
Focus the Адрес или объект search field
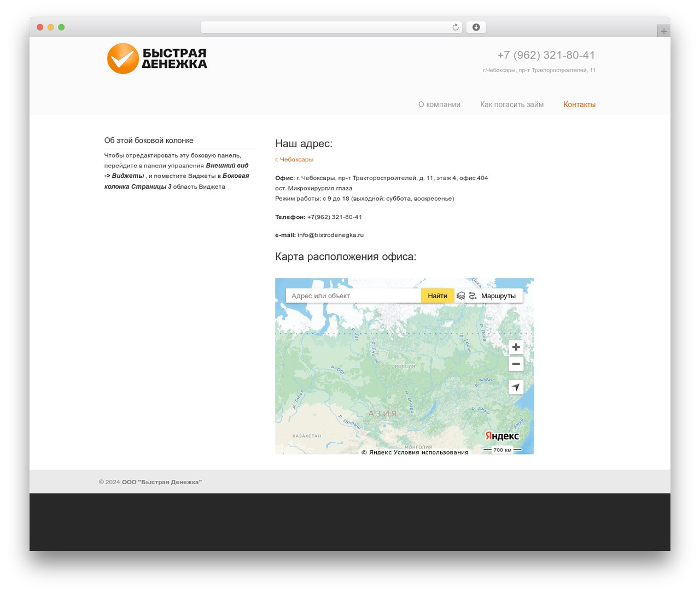tap(354, 296)
